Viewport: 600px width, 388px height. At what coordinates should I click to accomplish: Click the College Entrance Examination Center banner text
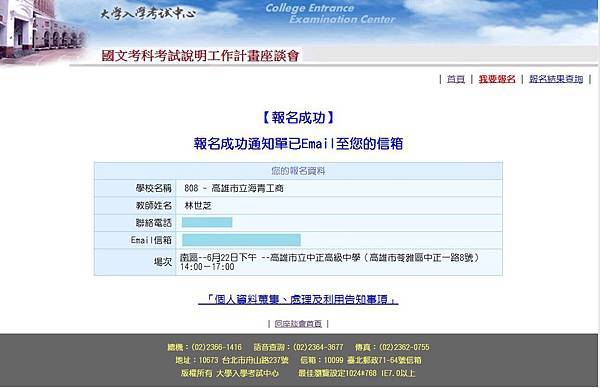point(330,13)
